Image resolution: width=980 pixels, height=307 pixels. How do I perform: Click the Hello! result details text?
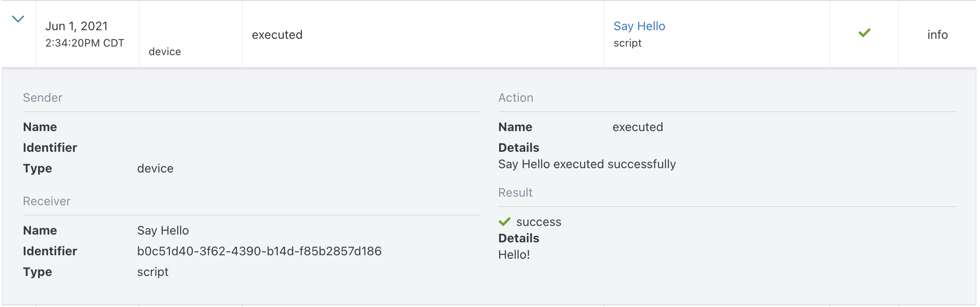514,255
